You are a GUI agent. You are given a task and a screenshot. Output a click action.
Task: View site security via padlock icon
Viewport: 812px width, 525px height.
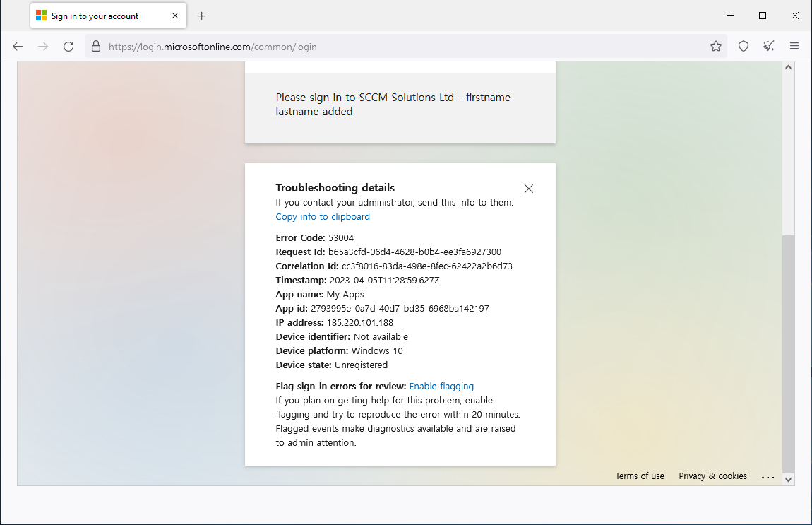pos(97,47)
